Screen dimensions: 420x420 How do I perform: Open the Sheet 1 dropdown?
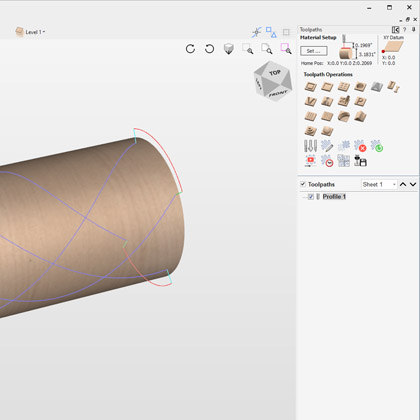[x=379, y=184]
